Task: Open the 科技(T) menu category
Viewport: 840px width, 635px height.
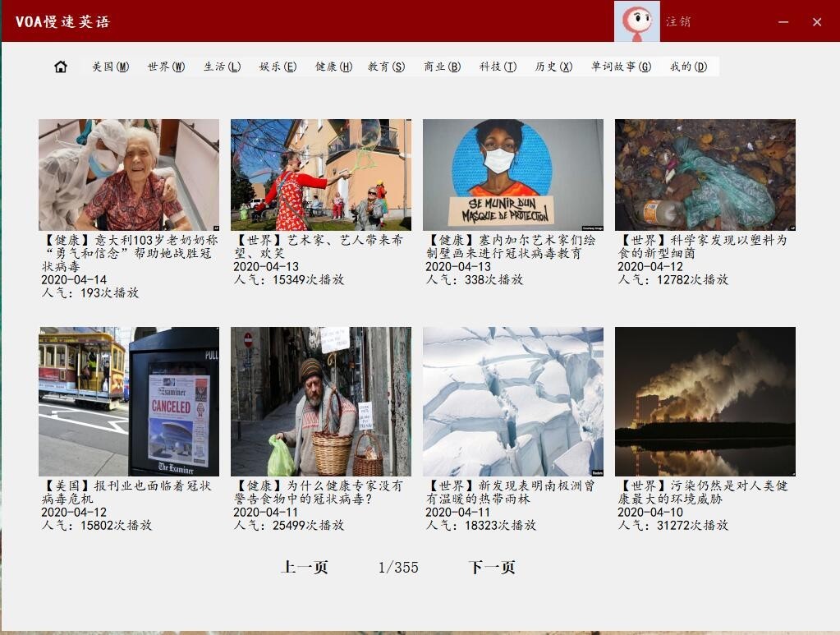Action: pyautogui.click(x=498, y=67)
